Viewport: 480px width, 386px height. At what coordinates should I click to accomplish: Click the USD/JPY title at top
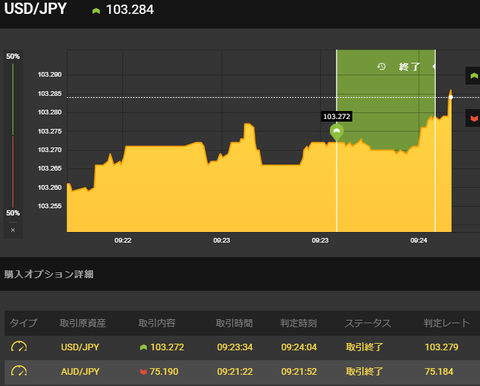point(35,9)
